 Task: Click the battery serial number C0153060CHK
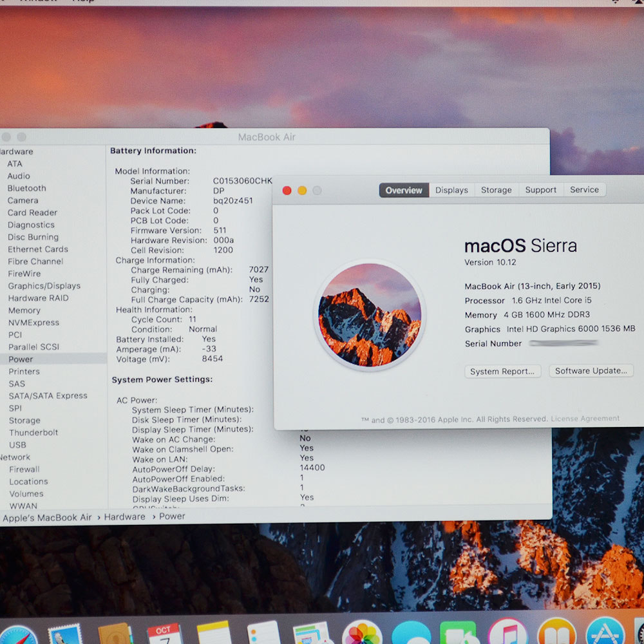(x=242, y=181)
